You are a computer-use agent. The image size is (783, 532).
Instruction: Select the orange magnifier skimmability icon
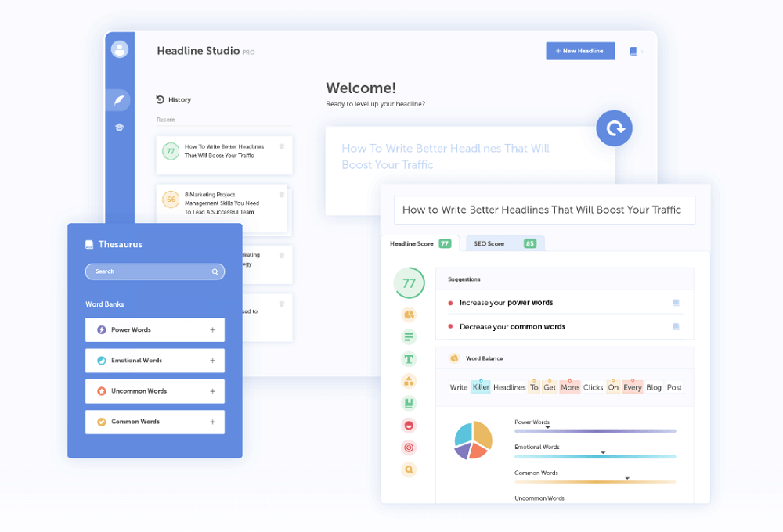click(x=409, y=469)
